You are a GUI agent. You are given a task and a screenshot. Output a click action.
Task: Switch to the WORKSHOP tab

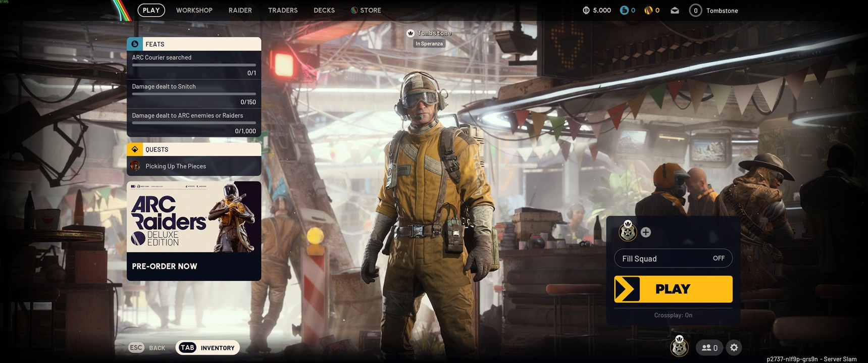point(194,10)
